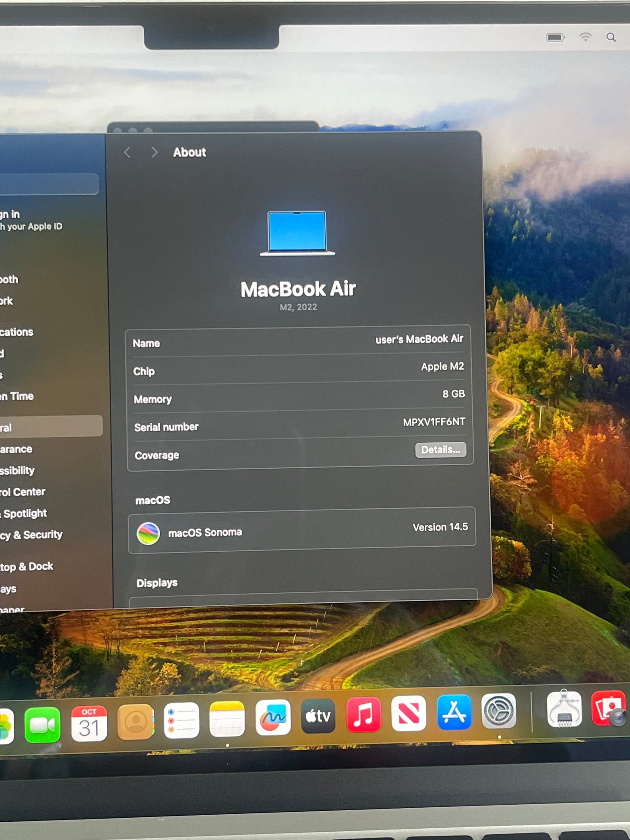Click the macOS Sonoma logo icon

point(148,534)
